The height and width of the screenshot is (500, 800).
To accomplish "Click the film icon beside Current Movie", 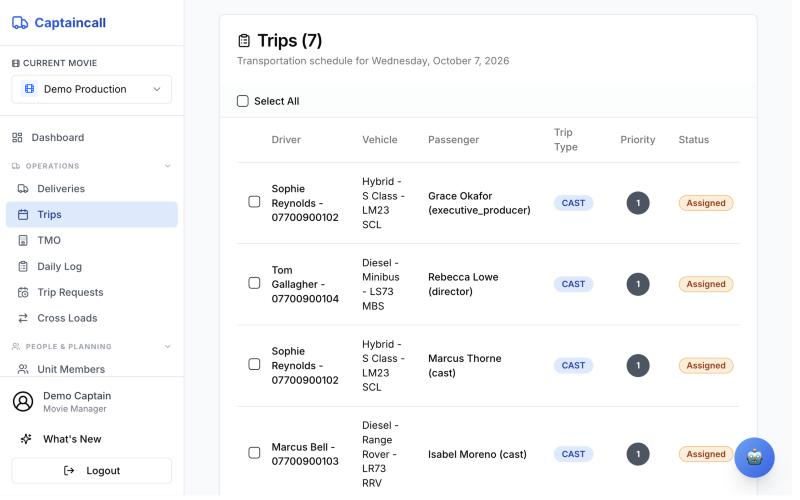I will tap(16, 63).
